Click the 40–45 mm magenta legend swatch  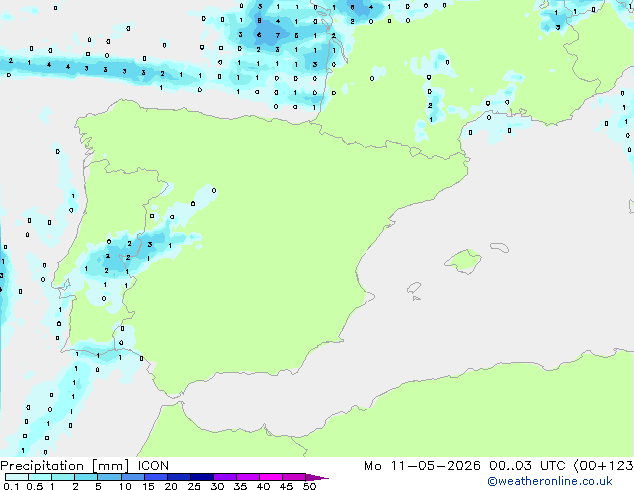271,477
